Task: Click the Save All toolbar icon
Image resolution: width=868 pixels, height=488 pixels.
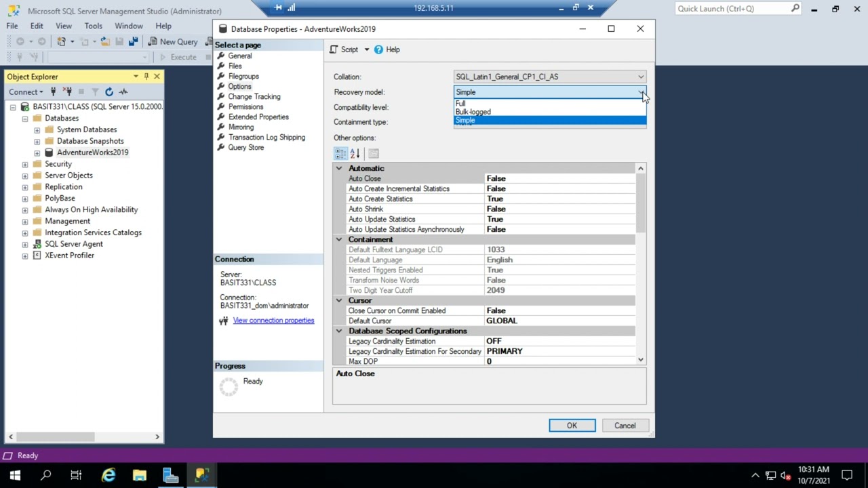Action: [x=133, y=41]
